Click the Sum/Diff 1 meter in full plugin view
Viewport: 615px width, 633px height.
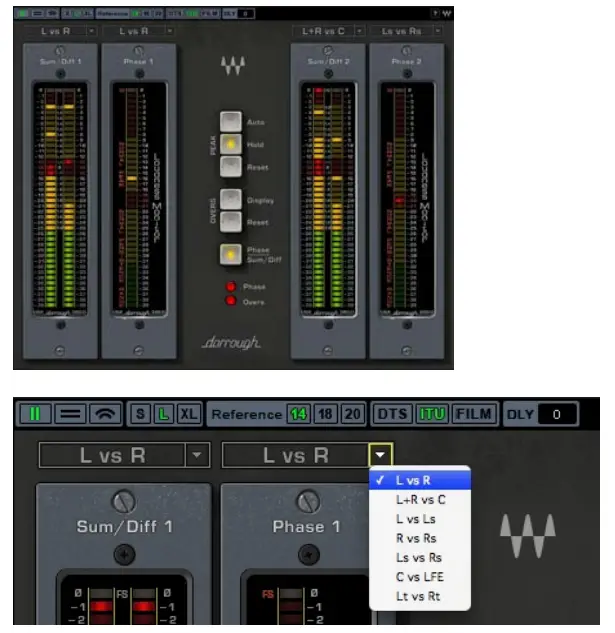coord(60,200)
